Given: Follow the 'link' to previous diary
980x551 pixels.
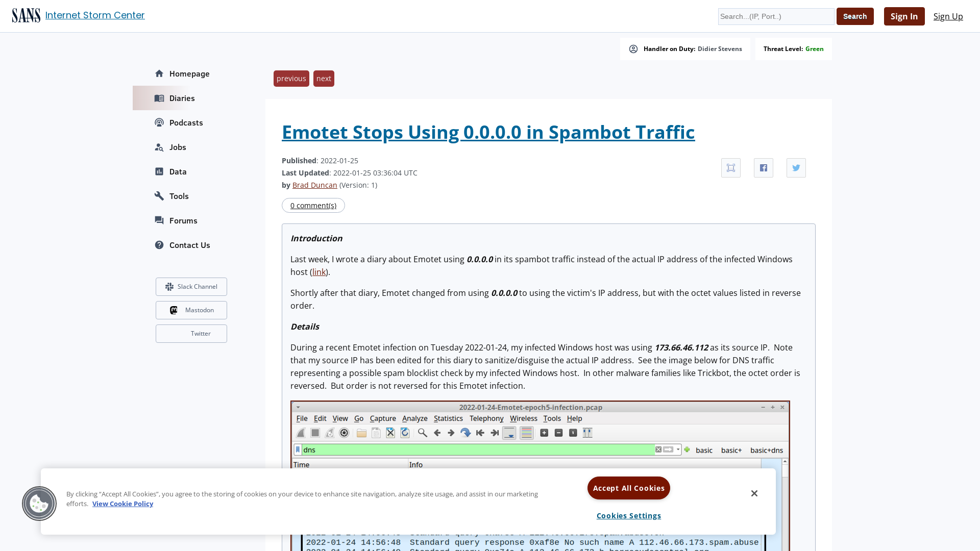Looking at the screenshot, I should [319, 272].
